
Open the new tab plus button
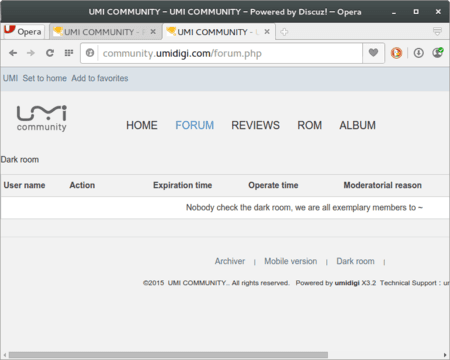284,32
